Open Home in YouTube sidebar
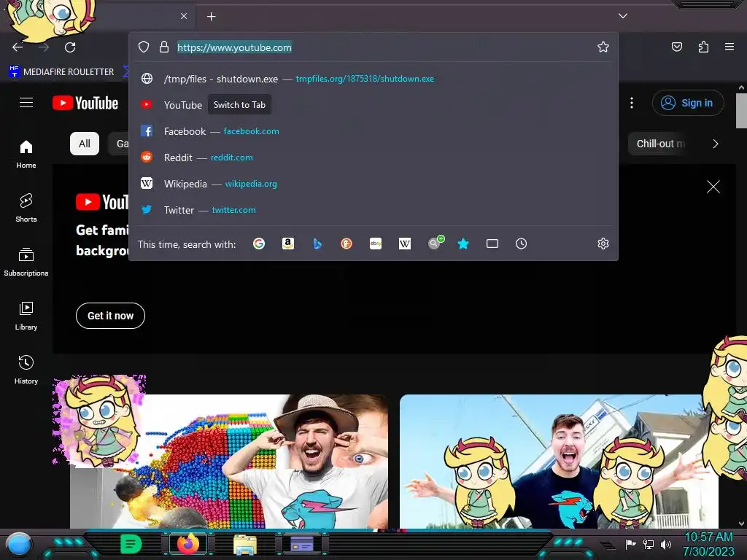This screenshot has width=747, height=560. (x=26, y=154)
